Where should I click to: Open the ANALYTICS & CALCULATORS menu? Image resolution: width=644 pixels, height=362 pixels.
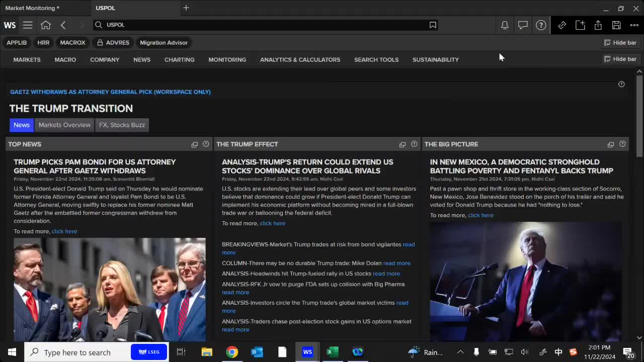click(x=300, y=59)
